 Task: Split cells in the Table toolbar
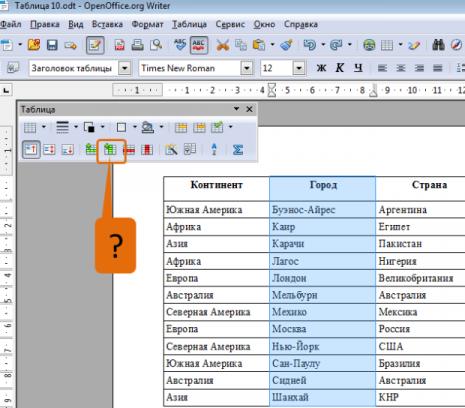(x=199, y=127)
